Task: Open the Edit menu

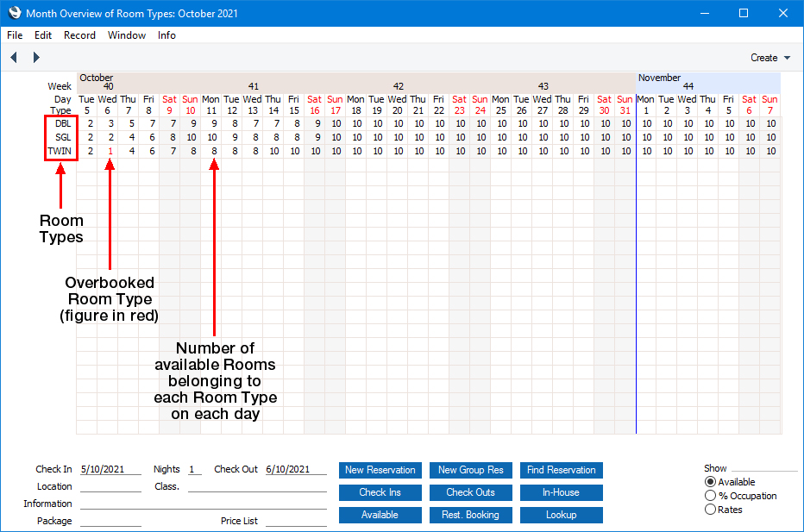Action: click(x=43, y=35)
